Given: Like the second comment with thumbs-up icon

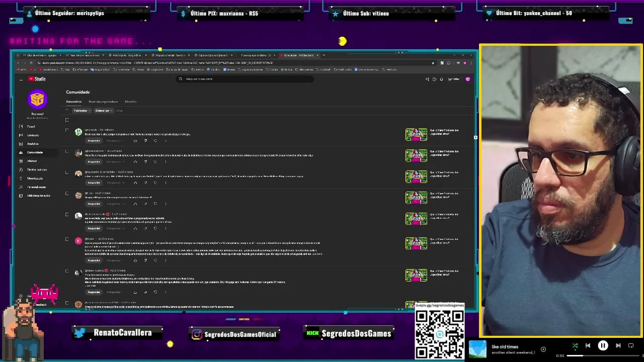Looking at the screenshot, I should [135, 162].
